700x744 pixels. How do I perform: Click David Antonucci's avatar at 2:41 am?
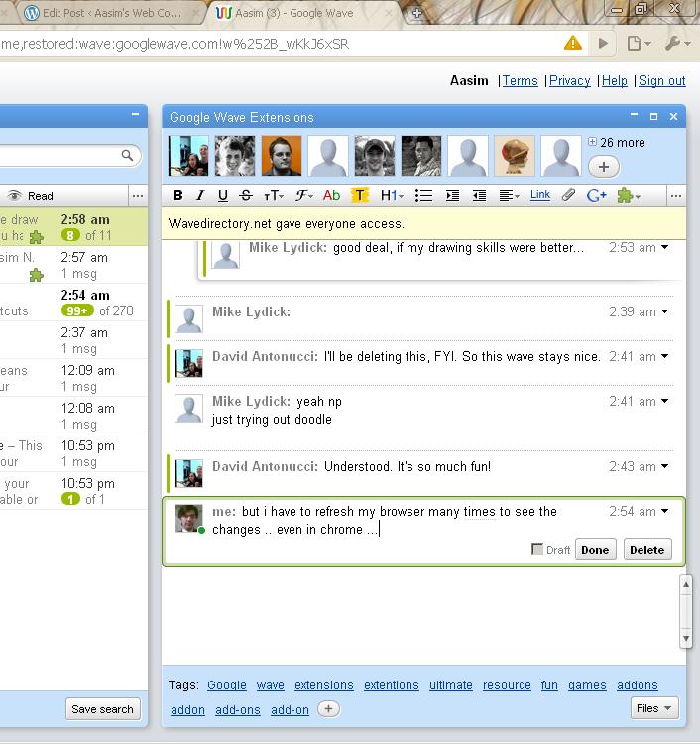tap(188, 363)
